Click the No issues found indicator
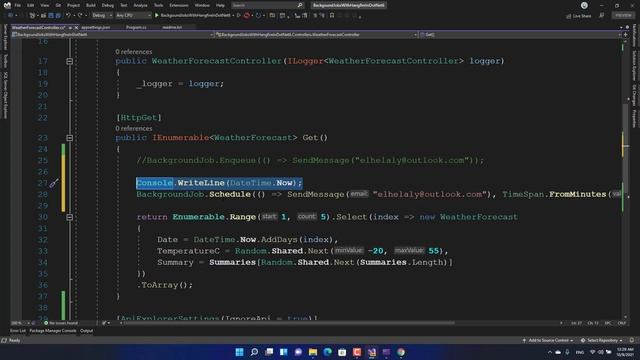The image size is (640, 360). pyautogui.click(x=61, y=323)
